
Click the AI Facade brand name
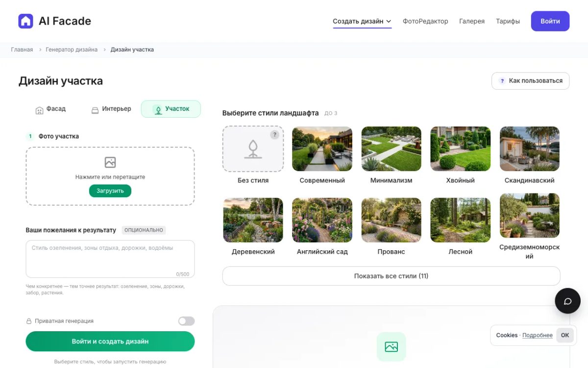click(x=65, y=21)
